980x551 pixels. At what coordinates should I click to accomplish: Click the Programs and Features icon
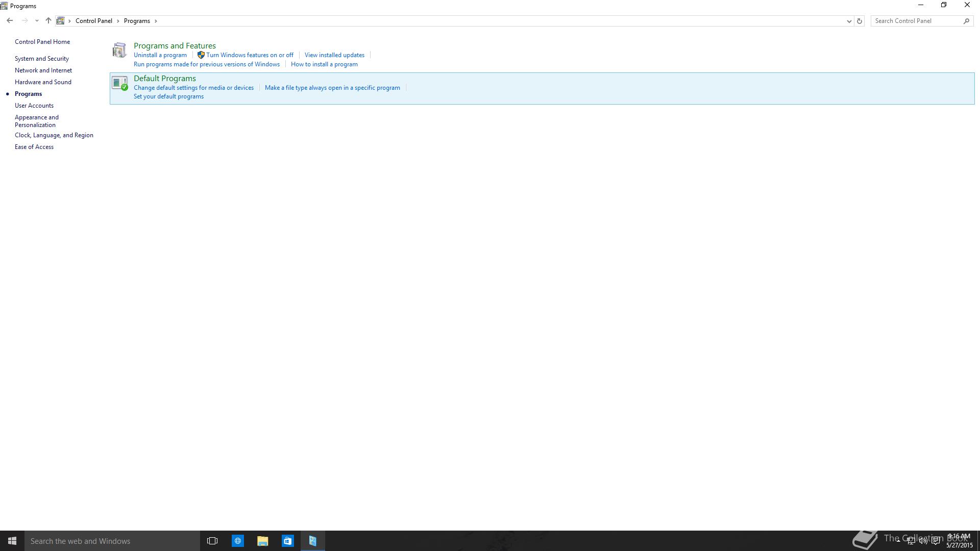pyautogui.click(x=119, y=50)
